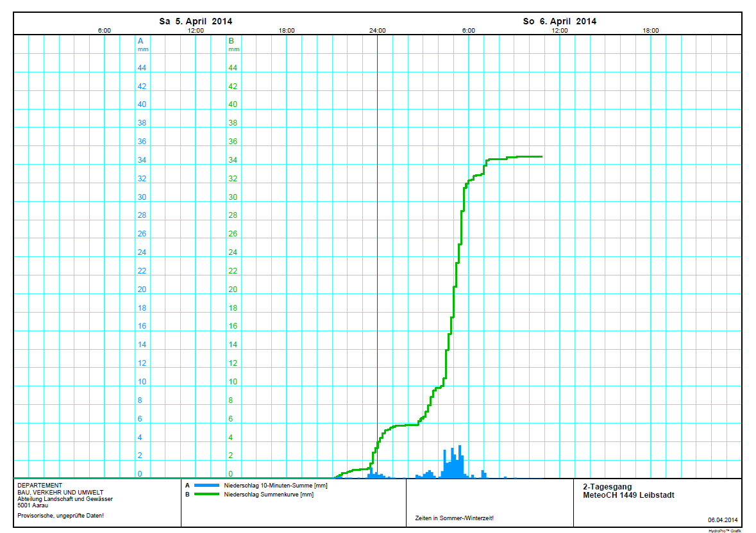Click the 'HydroPro™ Grafik' credit text

[725, 530]
